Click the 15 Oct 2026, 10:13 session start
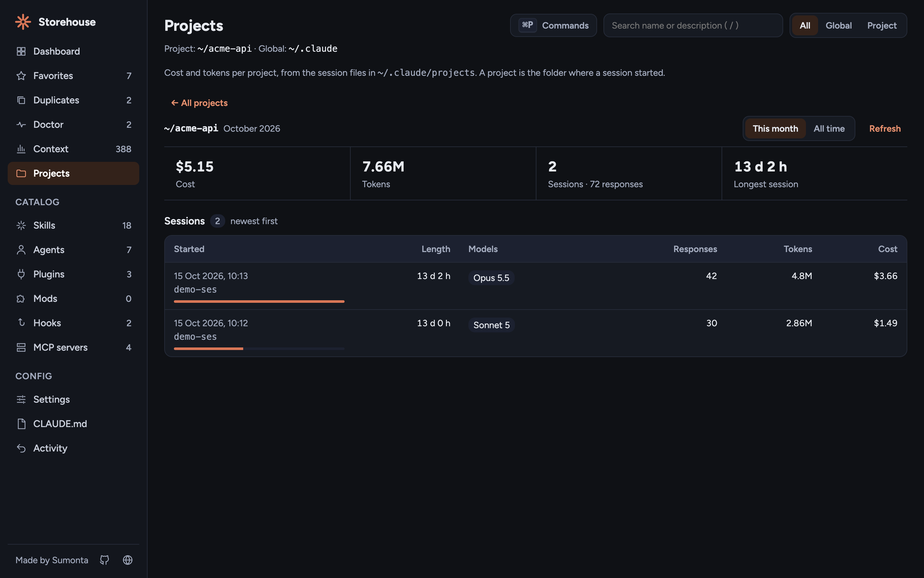This screenshot has height=578, width=924. [211, 276]
